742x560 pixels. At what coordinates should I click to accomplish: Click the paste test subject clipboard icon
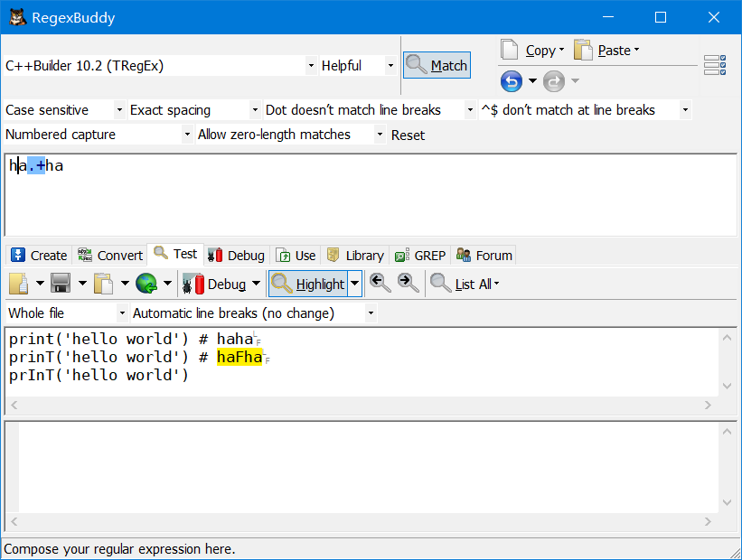click(103, 284)
